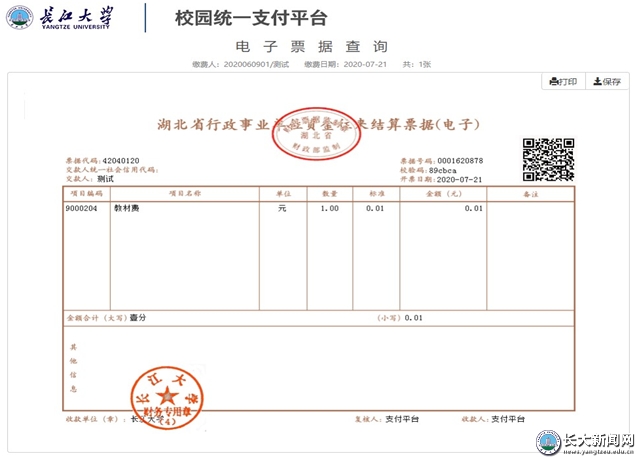Select bill code 42040120
Screen dimensions: 637x457
tap(121, 161)
